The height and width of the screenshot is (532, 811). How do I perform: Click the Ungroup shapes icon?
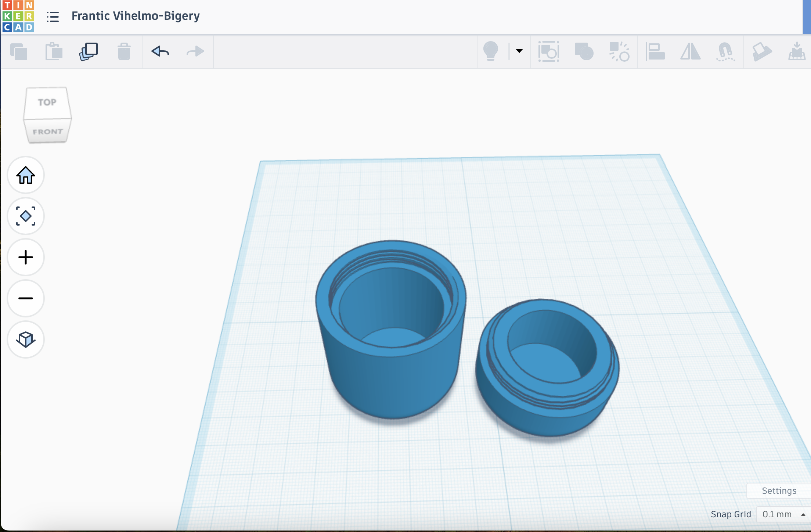coord(619,51)
